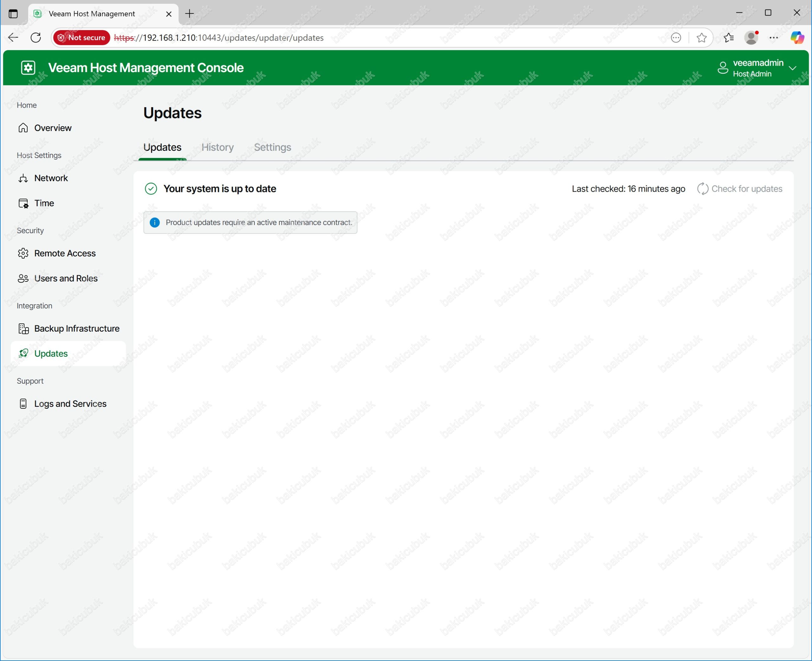The image size is (812, 661).
Task: Switch to the History tab
Action: [218, 147]
